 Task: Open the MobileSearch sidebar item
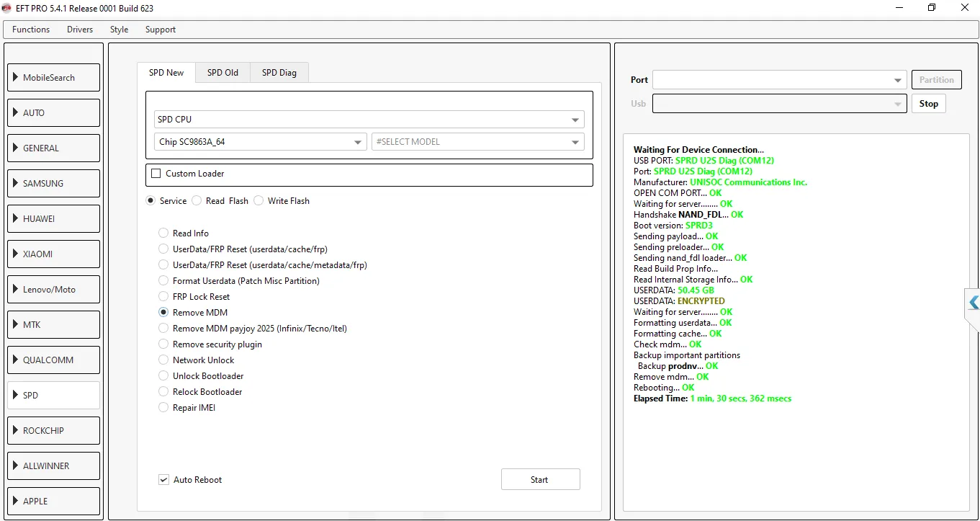53,77
